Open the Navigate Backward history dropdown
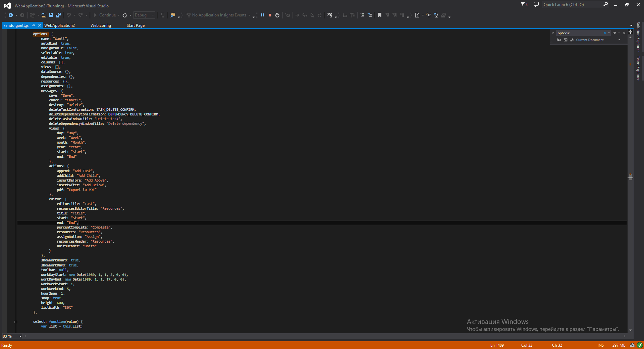This screenshot has height=349, width=644. [x=16, y=15]
